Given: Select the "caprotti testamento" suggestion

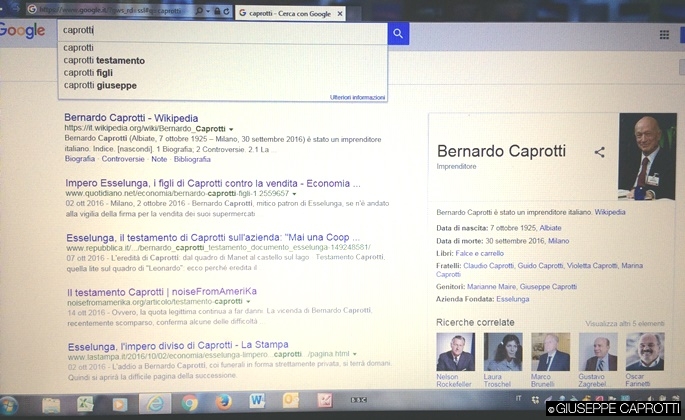Looking at the screenshot, I should 104,60.
